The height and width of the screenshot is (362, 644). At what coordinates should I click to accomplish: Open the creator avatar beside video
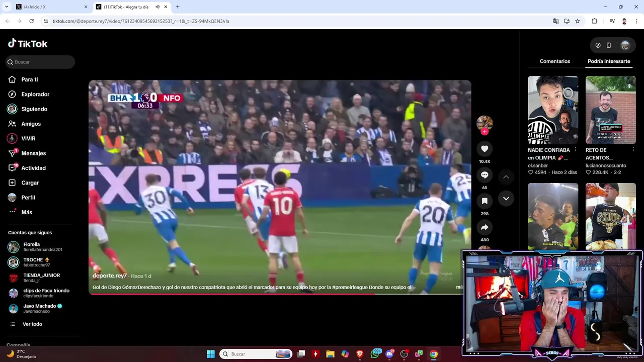pos(485,123)
